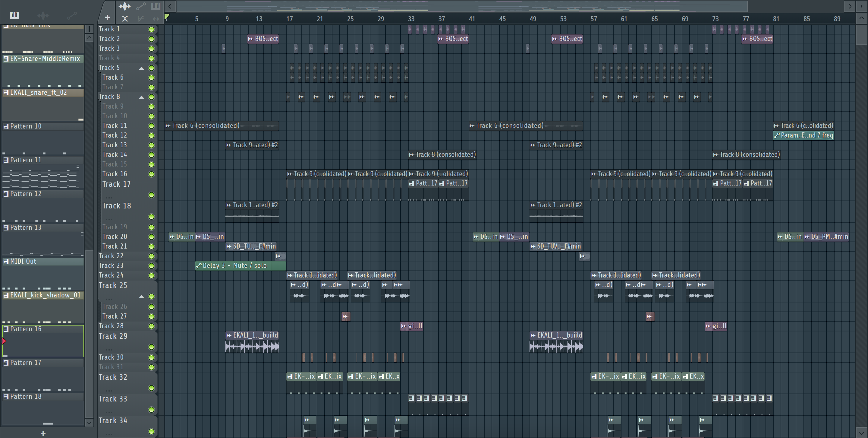Click the X crossfade icon in playlist toolbar

pos(125,19)
